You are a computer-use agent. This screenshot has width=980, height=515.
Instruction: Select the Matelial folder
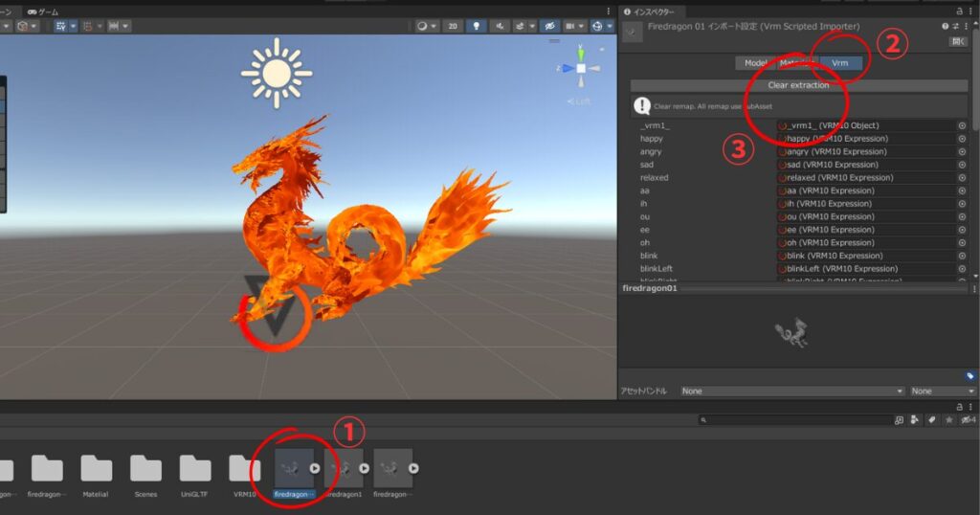click(x=96, y=476)
